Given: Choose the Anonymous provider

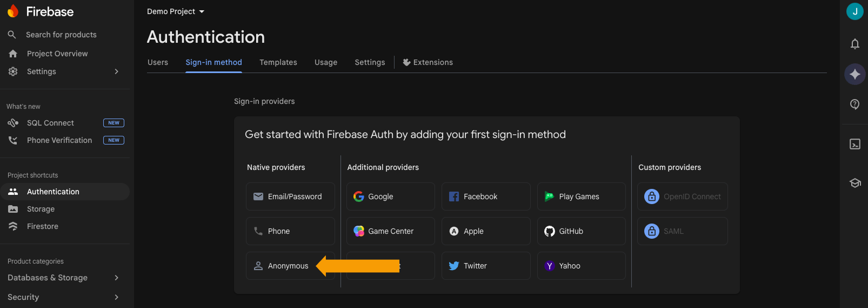Looking at the screenshot, I should (290, 266).
